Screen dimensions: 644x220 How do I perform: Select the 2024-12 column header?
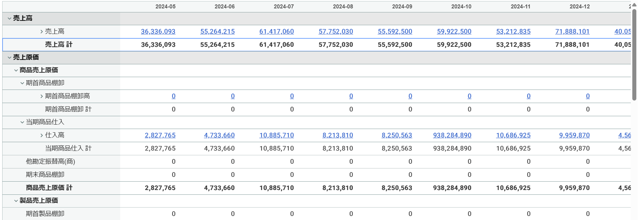(580, 7)
